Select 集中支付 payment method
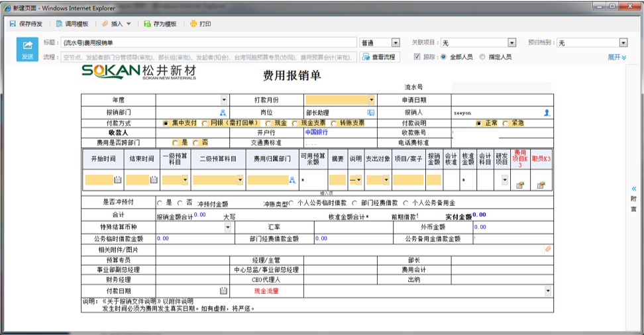The height and width of the screenshot is (335, 644). click(166, 123)
